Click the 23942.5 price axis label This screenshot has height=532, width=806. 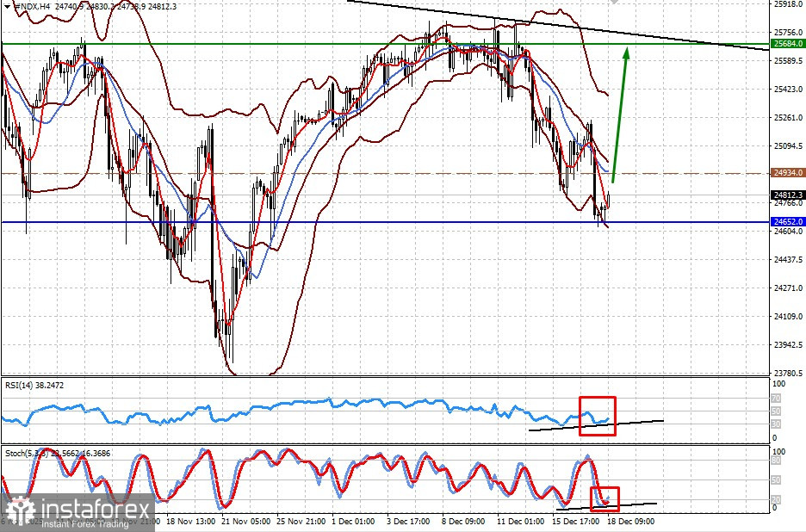tap(788, 345)
